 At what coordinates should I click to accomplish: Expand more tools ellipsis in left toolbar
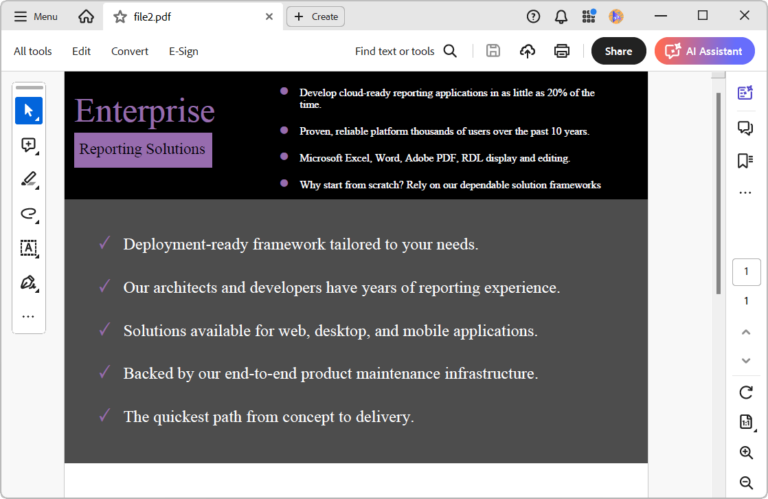[28, 317]
